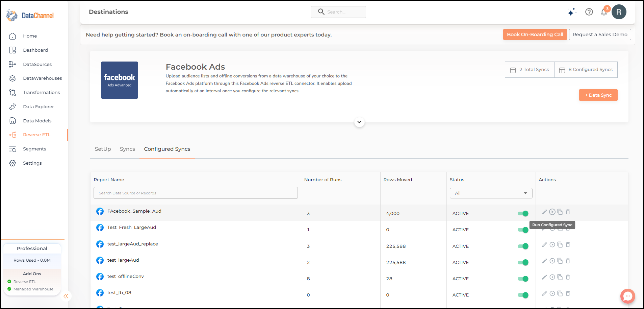Expand the Facebook Ads details chevron
Screen dimensions: 644x309
click(359, 122)
